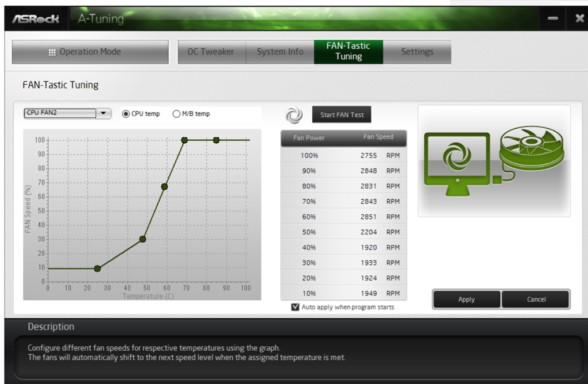Select the CPU temp radio button
The height and width of the screenshot is (384, 588).
(126, 114)
